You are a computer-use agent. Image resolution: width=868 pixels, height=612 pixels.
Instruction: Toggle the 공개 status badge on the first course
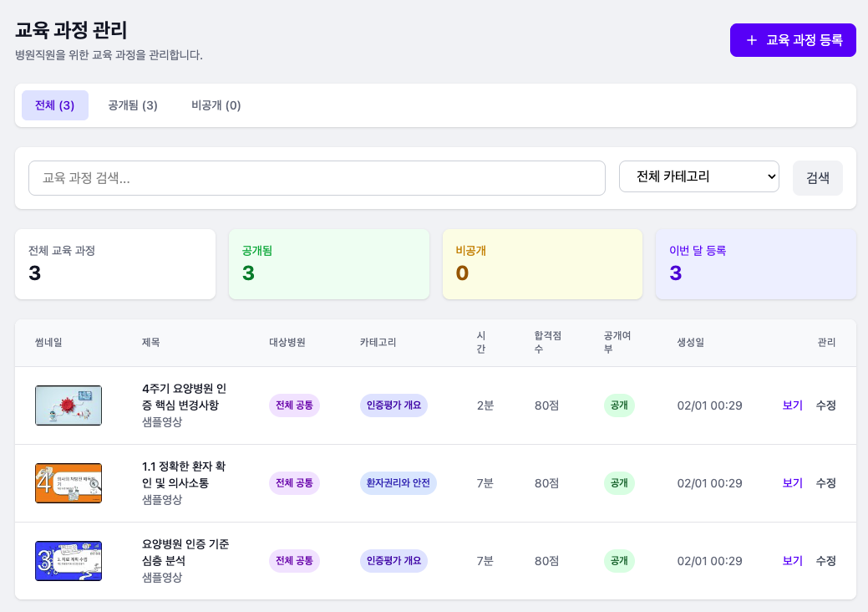[619, 405]
